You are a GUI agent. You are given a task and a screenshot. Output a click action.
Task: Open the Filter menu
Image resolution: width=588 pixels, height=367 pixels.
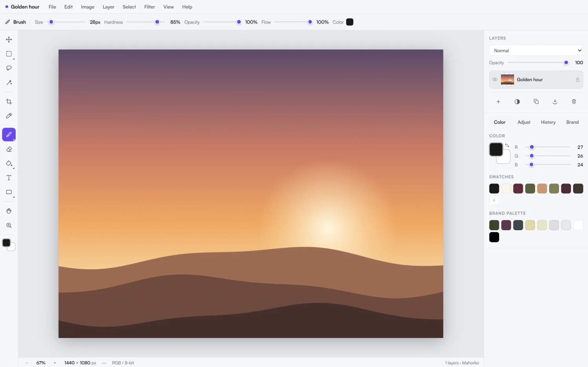click(149, 7)
